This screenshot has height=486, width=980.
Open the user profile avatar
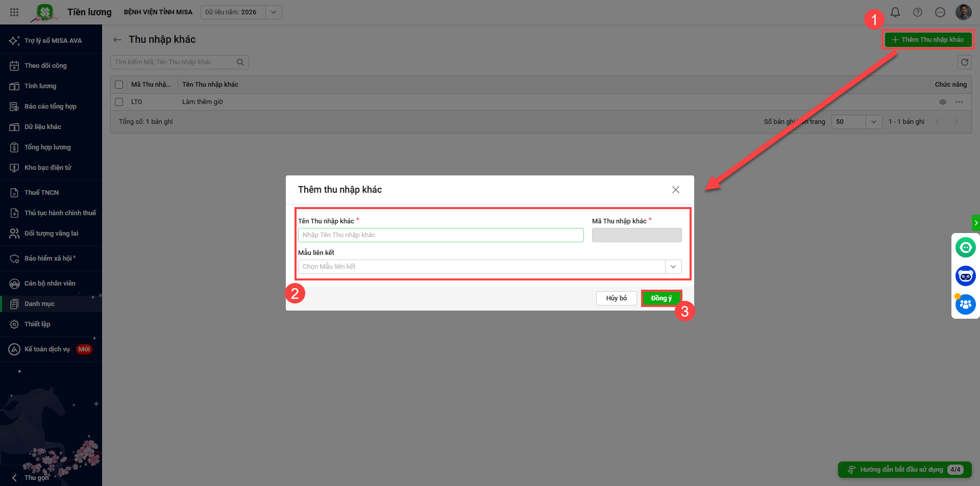point(963,12)
